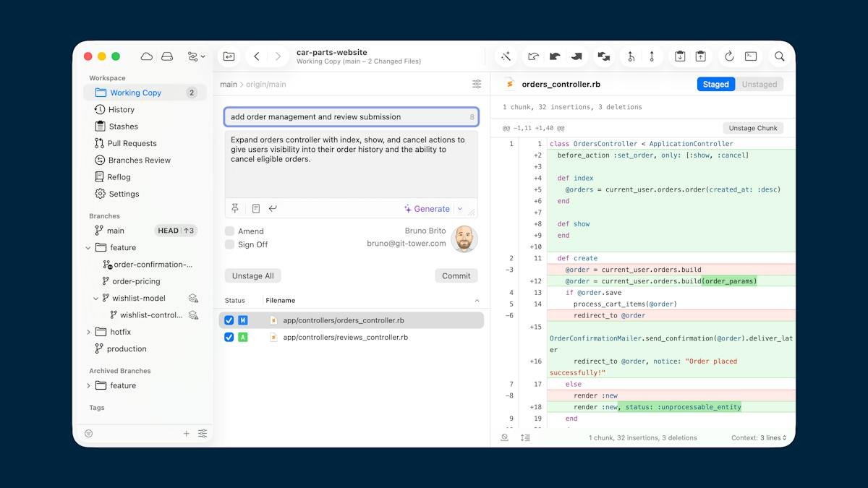Click the Refresh toolbar icon
The height and width of the screenshot is (488, 868).
pyautogui.click(x=729, y=56)
